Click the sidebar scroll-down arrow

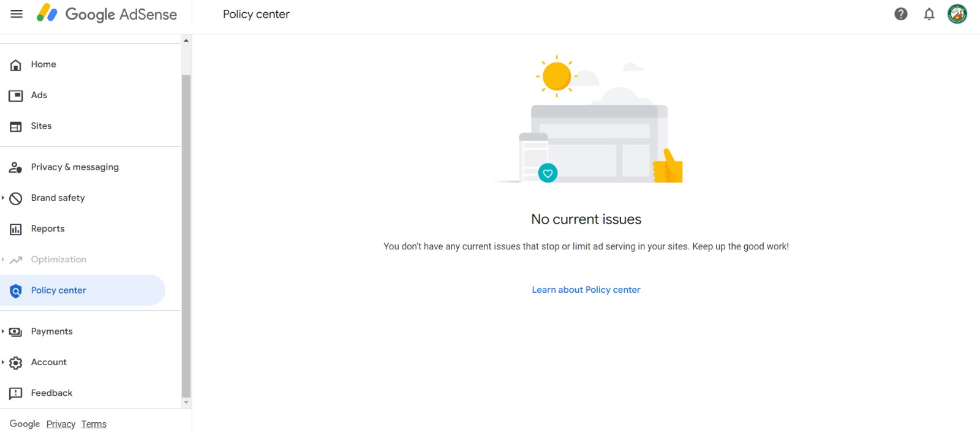[x=186, y=403]
